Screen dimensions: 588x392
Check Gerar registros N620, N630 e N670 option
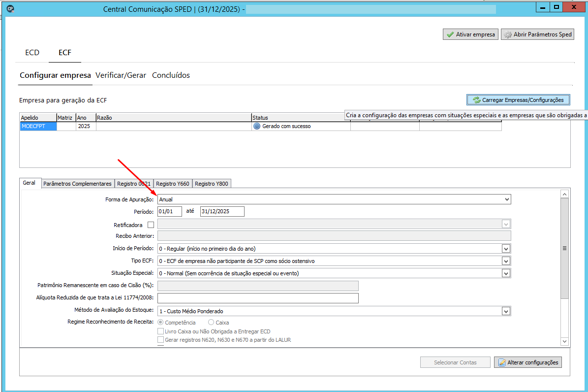click(160, 340)
